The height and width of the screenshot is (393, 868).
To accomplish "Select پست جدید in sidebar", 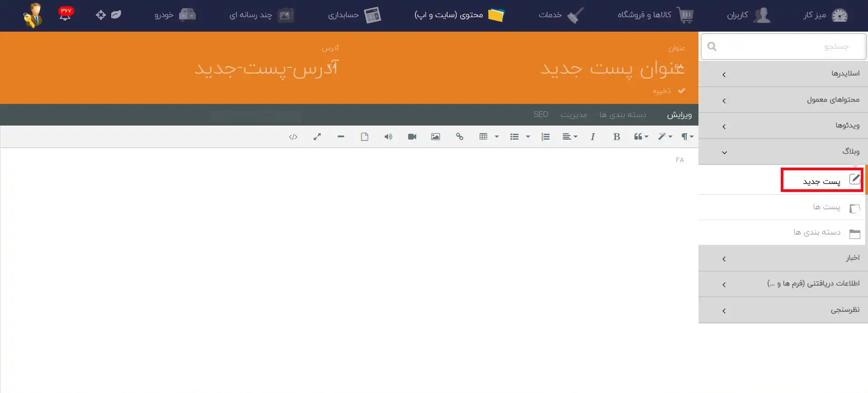I will pyautogui.click(x=822, y=180).
